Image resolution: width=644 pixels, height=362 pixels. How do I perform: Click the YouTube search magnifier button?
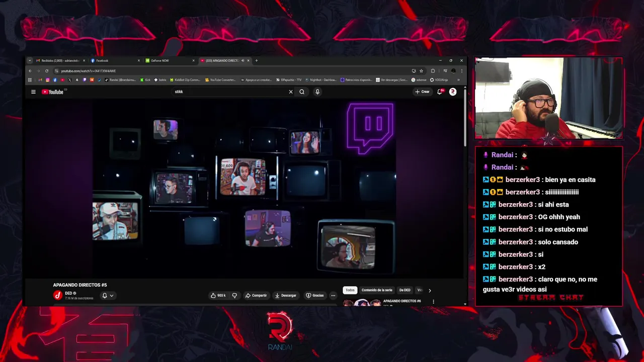302,92
